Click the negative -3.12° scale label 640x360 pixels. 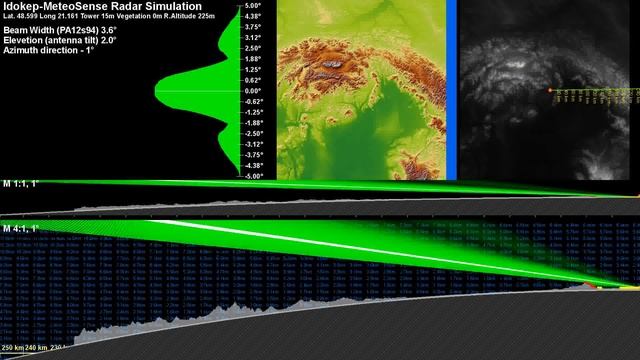(x=254, y=144)
